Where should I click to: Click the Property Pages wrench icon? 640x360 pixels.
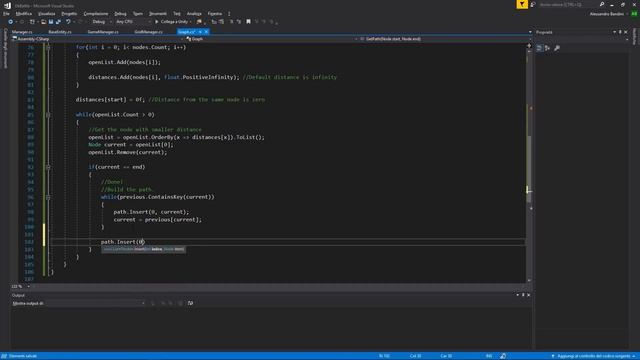click(x=557, y=48)
